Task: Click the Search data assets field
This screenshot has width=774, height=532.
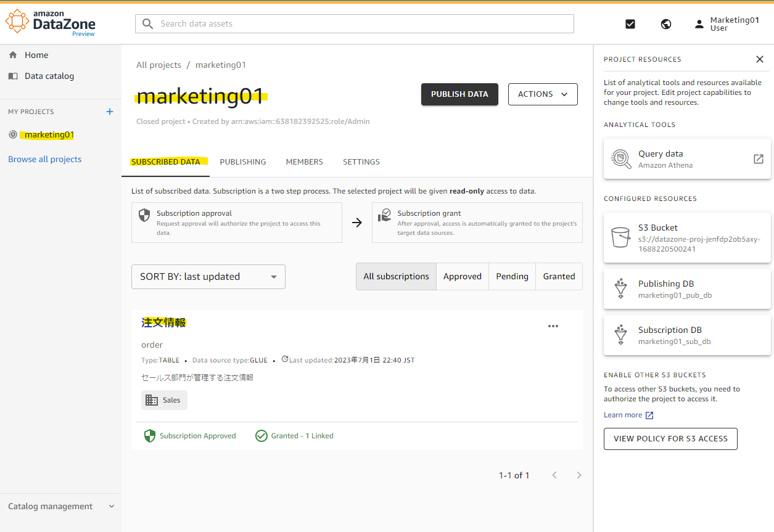Action: tap(355, 23)
